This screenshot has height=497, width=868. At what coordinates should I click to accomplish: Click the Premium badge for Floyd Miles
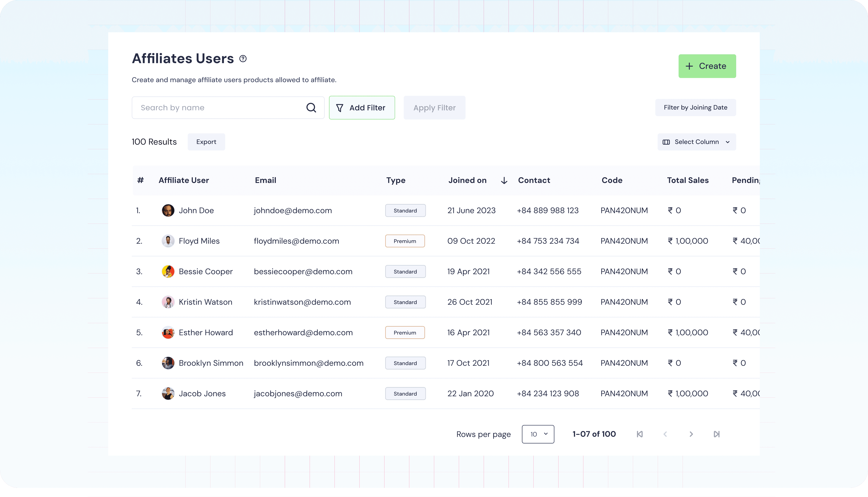[405, 241]
